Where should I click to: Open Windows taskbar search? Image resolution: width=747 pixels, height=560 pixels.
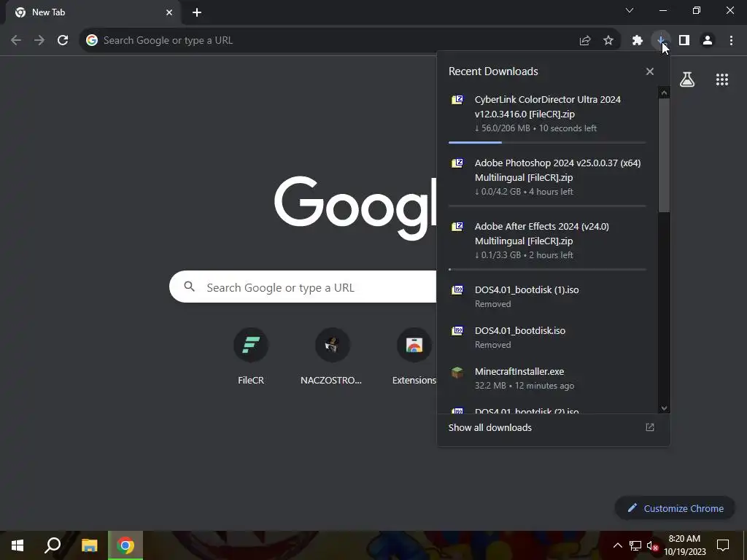click(53, 545)
